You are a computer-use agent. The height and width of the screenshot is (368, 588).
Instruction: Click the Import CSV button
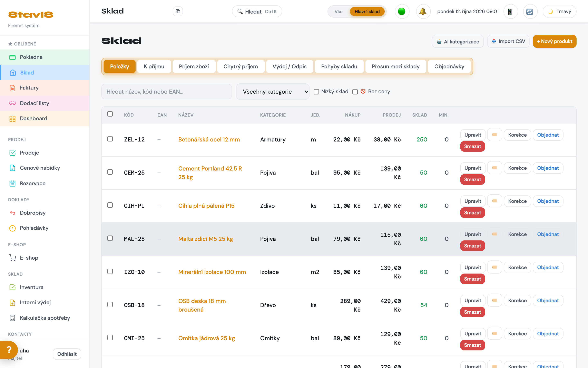tap(508, 41)
